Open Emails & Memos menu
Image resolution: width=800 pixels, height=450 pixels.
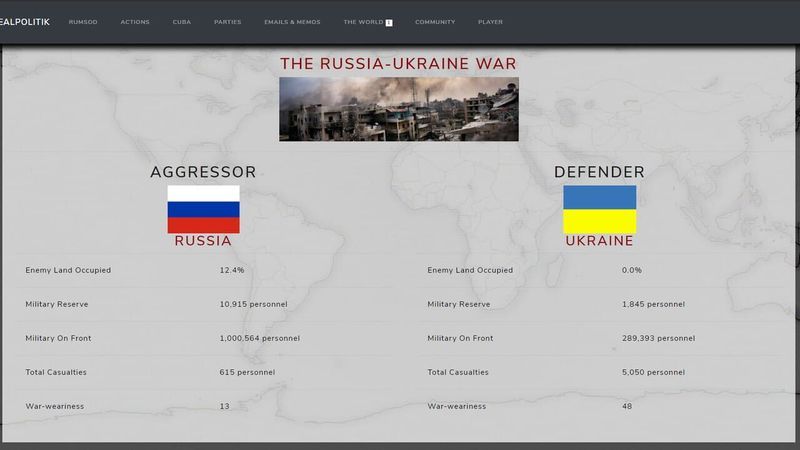(291, 22)
